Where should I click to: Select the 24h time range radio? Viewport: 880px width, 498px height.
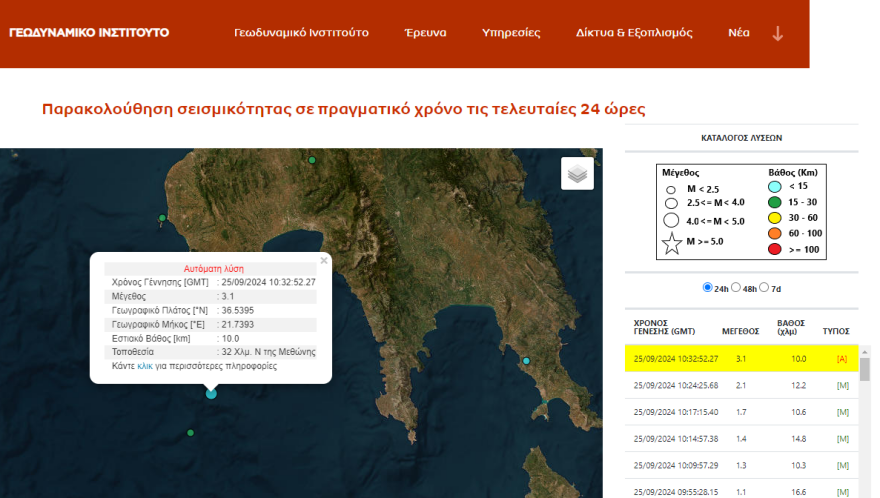(707, 287)
